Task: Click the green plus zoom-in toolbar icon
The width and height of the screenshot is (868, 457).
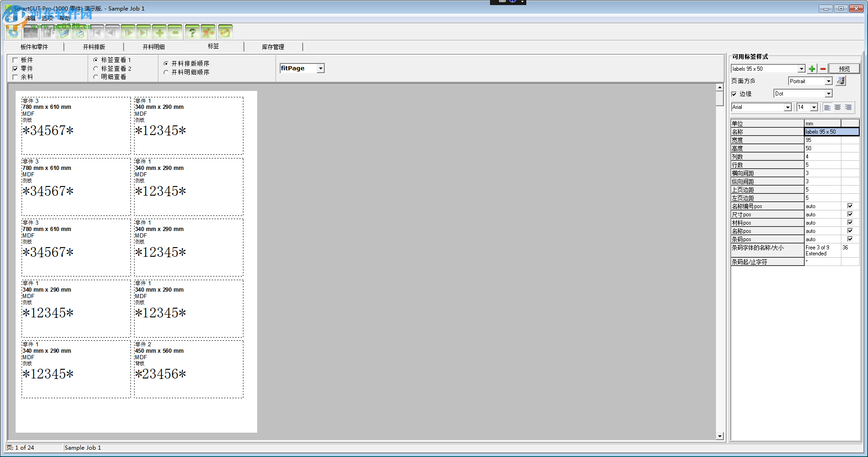Action: (159, 33)
